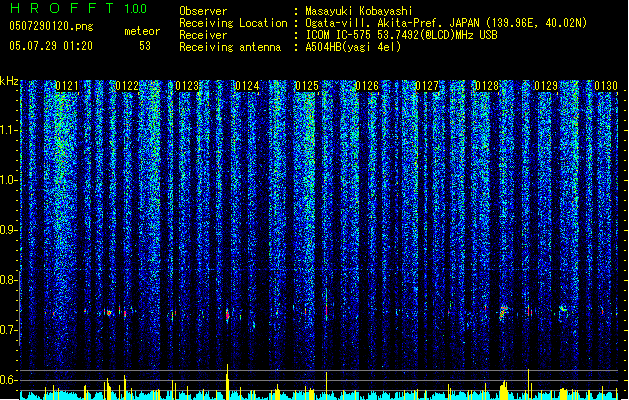Click the meteor echo near 0128 at 0.73 kHz

pos(503,312)
